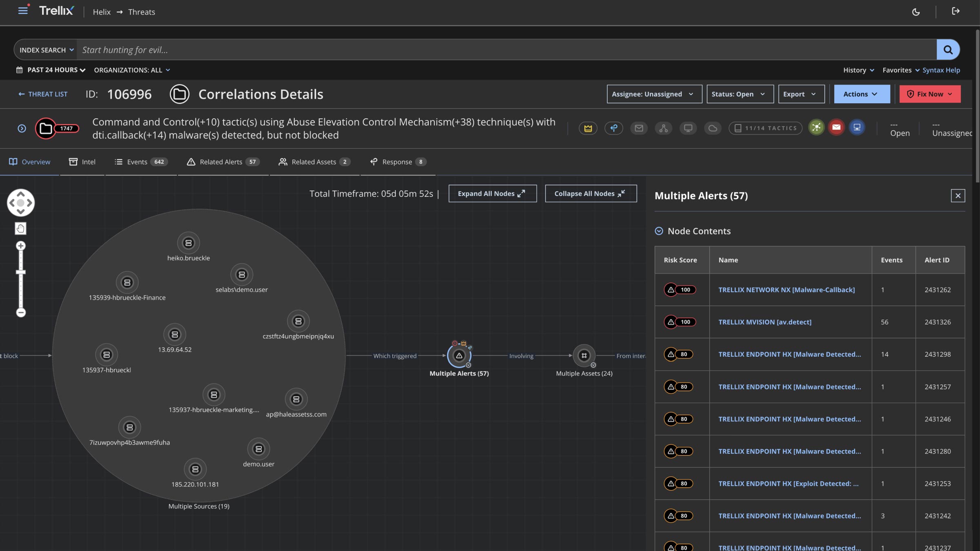Screen dimensions: 980x551
Task: Open ORGANIZATIONS: ALL dropdown
Action: [x=132, y=70]
